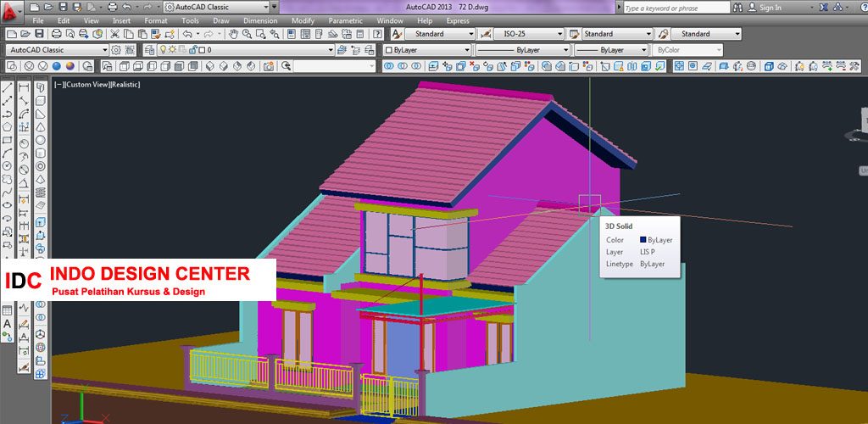Click the Dimension Style icon
The width and height of the screenshot is (868, 424).
[x=486, y=34]
